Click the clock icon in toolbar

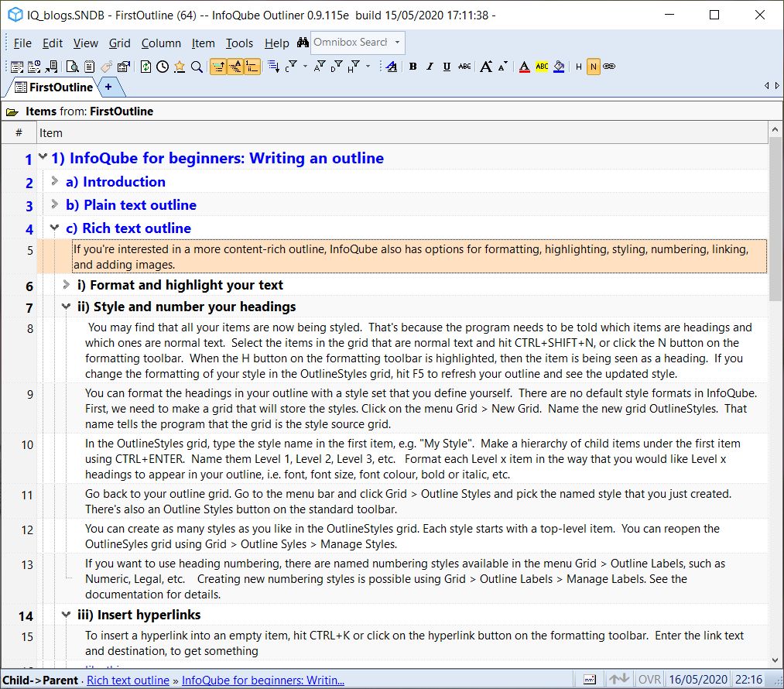163,67
